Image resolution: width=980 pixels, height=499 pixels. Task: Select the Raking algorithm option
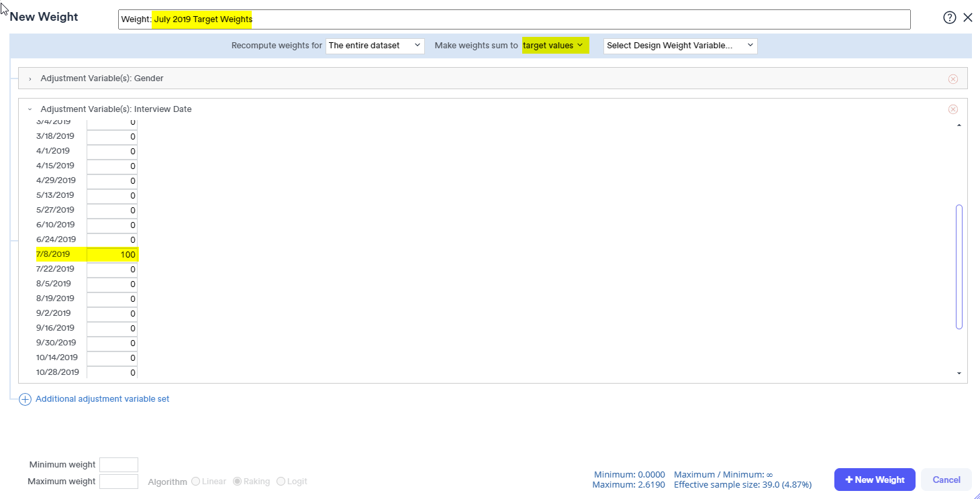237,482
